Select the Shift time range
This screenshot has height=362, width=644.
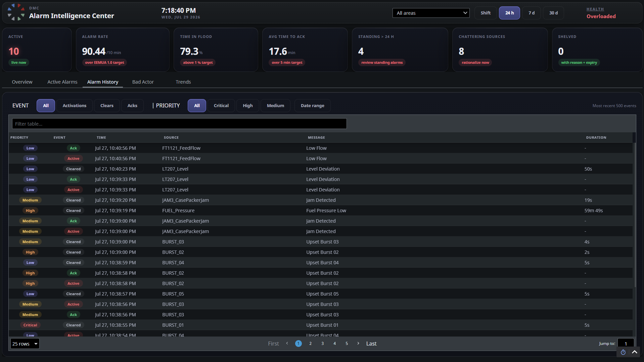pyautogui.click(x=486, y=13)
